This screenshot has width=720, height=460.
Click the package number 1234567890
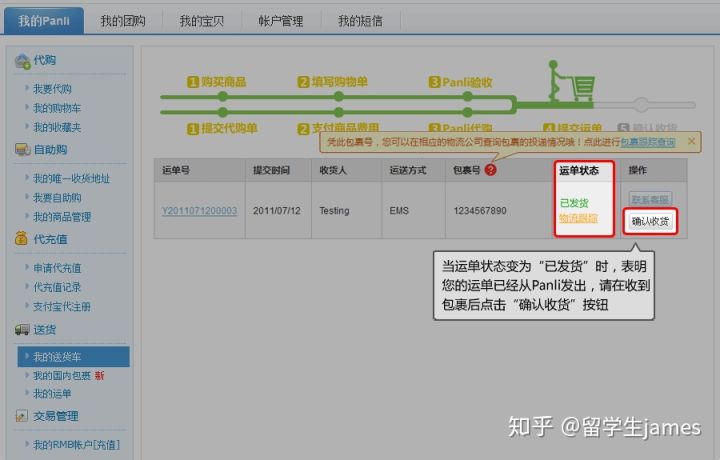[x=480, y=211]
